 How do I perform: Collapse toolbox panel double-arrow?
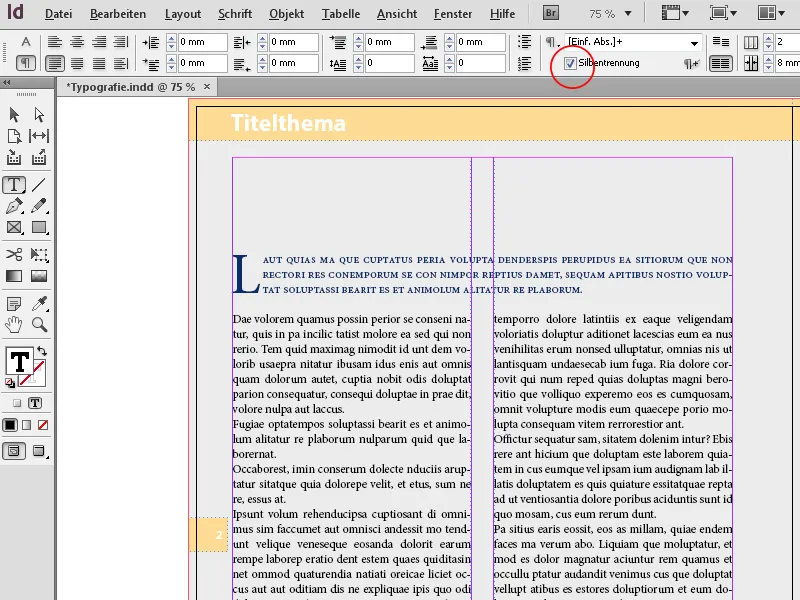7,83
